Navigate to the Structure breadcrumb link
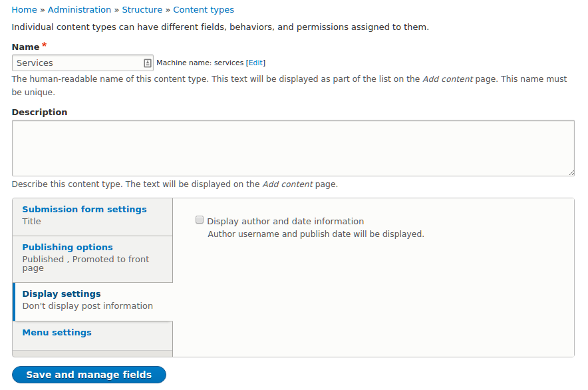 point(142,10)
